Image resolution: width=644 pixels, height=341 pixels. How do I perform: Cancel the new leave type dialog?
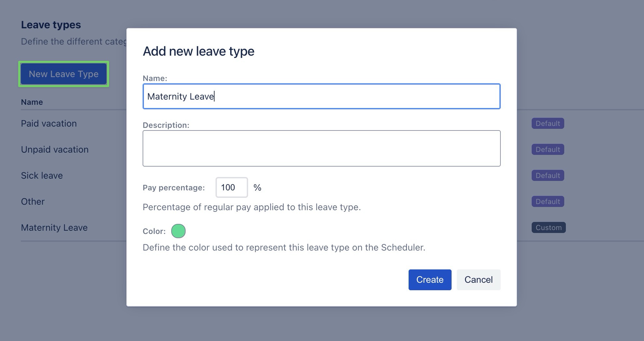pos(478,280)
